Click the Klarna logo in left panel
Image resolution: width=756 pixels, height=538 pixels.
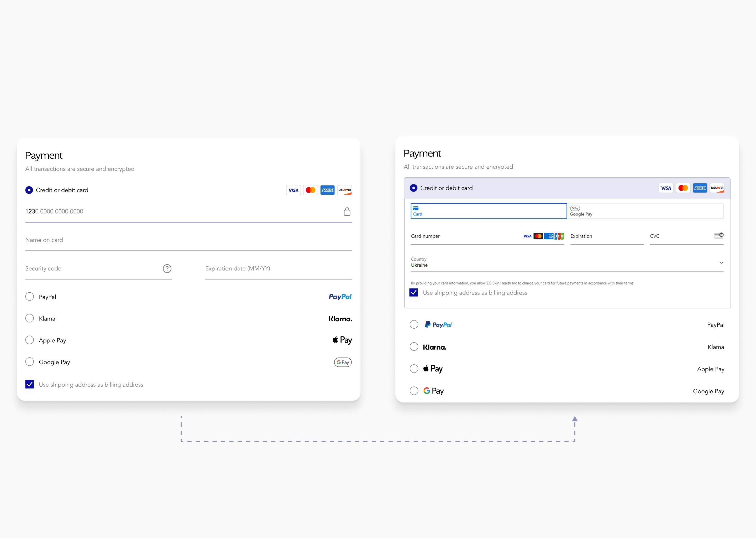(x=340, y=319)
